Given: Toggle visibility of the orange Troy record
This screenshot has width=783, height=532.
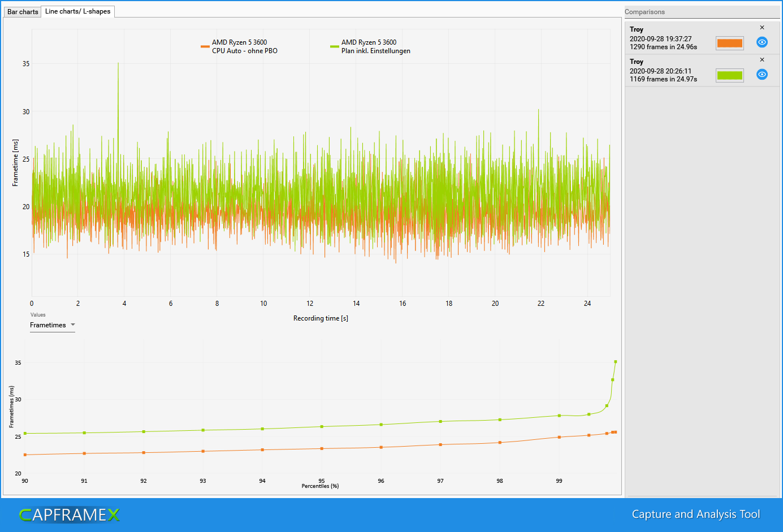Looking at the screenshot, I should pyautogui.click(x=762, y=42).
